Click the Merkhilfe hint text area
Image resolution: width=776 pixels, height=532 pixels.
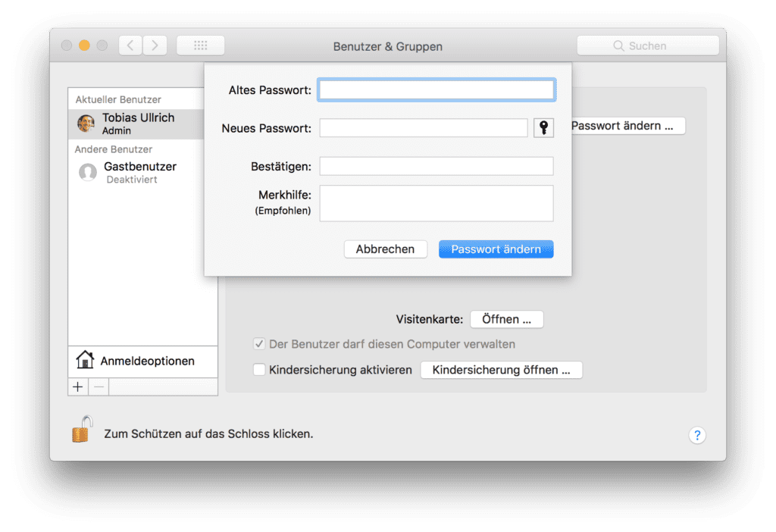coord(436,203)
